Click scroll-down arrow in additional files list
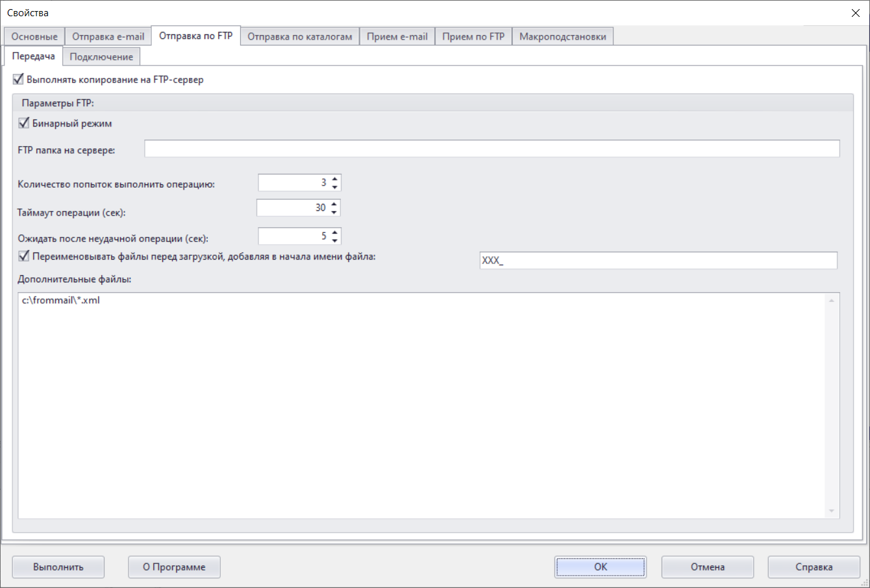This screenshot has height=588, width=870. coord(831,511)
